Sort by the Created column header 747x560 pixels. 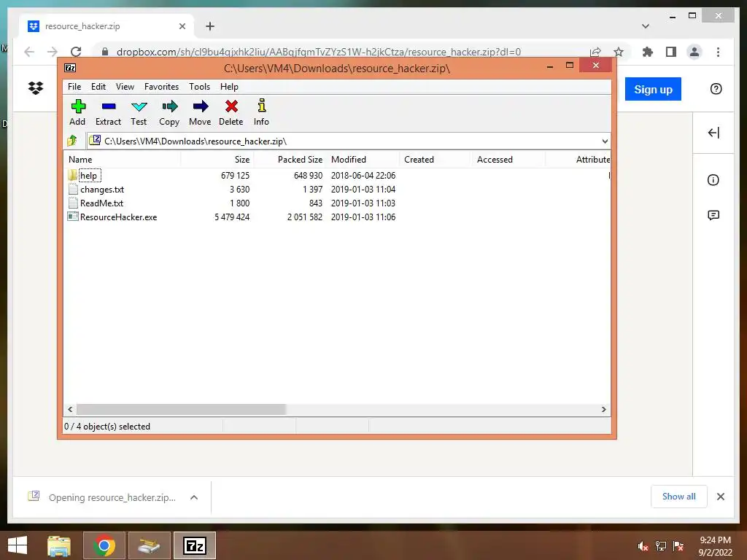pyautogui.click(x=436, y=160)
